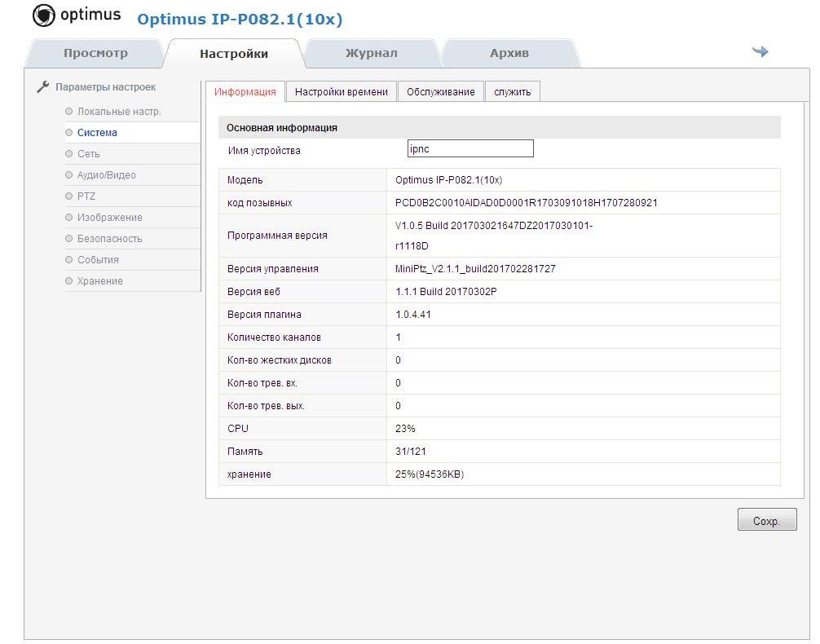
Task: Switch to the Обслуживание sub-tab
Action: [440, 92]
